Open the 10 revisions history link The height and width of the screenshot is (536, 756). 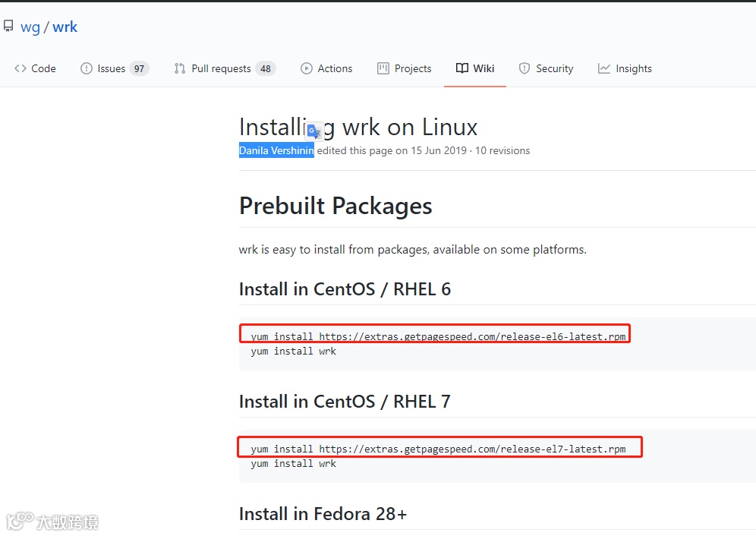click(x=502, y=150)
